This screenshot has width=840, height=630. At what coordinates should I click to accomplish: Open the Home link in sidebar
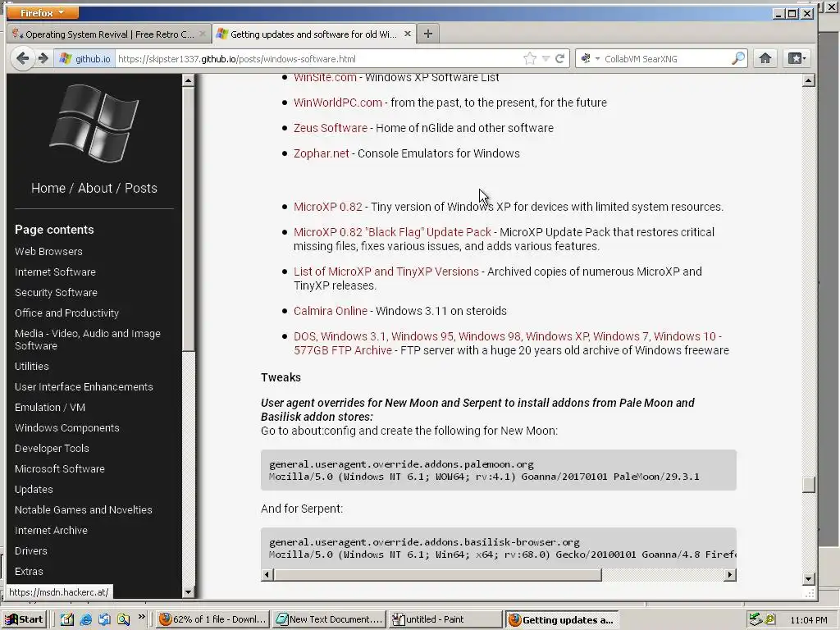click(48, 188)
